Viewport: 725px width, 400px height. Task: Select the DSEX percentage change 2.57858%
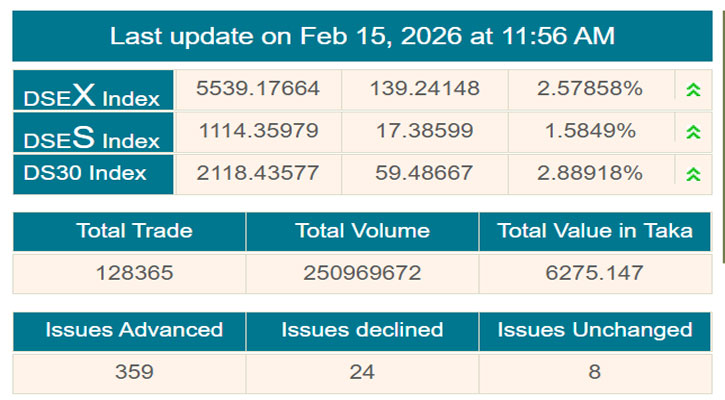[x=590, y=89]
